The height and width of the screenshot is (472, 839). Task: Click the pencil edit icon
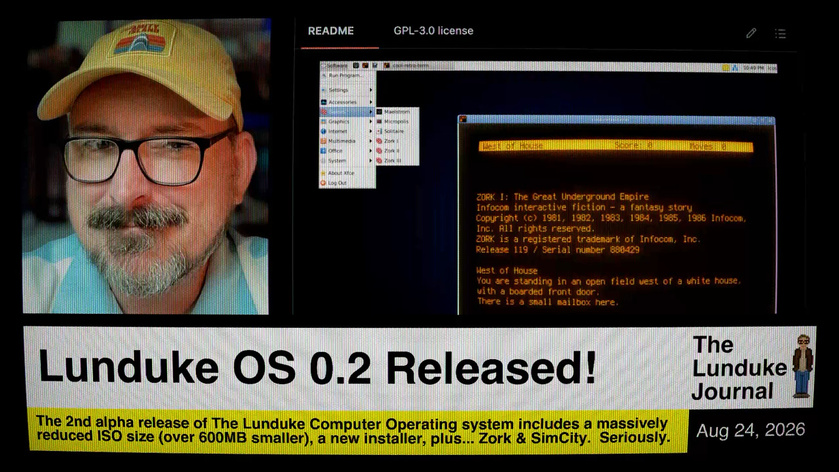click(x=751, y=33)
